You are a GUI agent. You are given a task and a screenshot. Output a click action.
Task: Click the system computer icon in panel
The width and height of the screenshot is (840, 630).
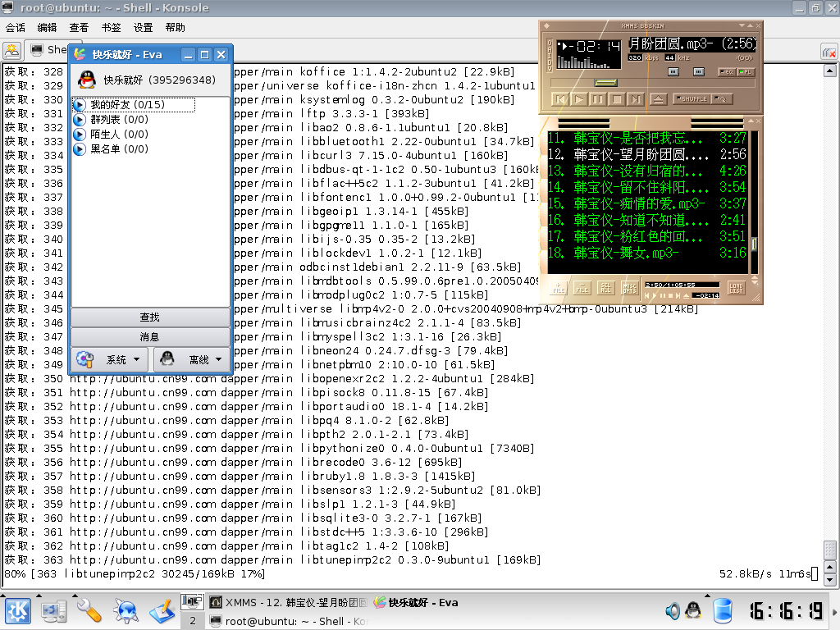coord(54,611)
